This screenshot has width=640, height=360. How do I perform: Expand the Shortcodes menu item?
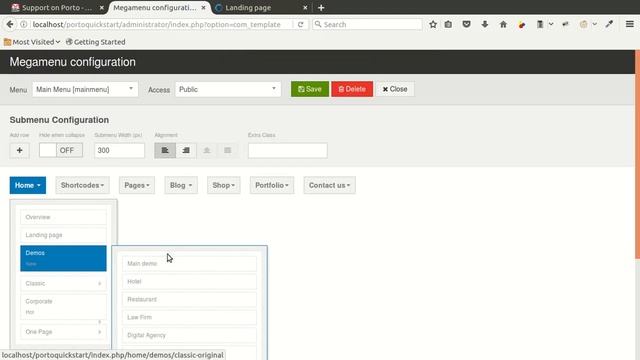(82, 185)
